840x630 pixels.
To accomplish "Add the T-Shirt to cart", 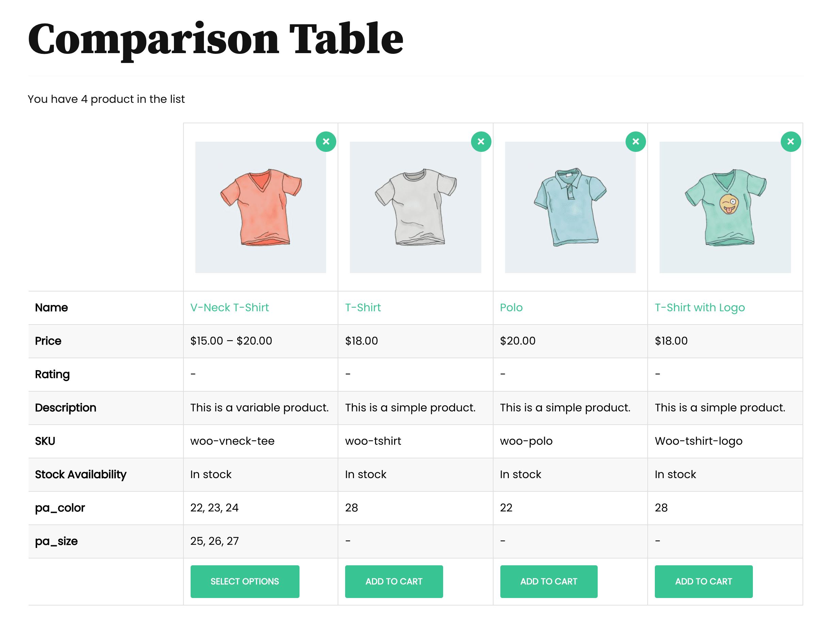I will pos(394,581).
